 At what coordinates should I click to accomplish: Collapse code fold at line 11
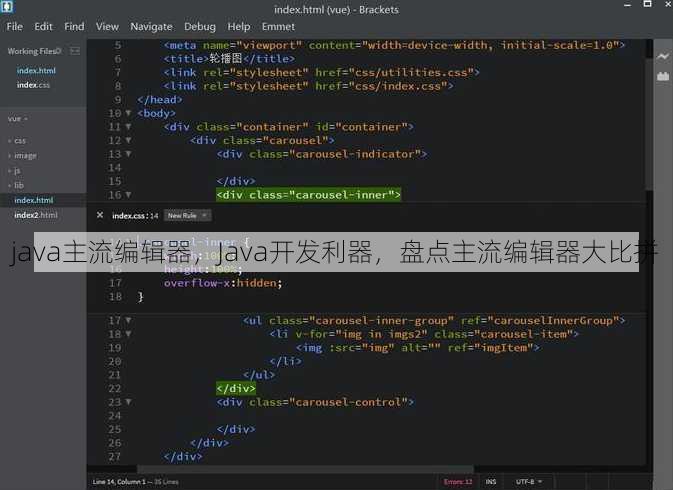tap(128, 127)
